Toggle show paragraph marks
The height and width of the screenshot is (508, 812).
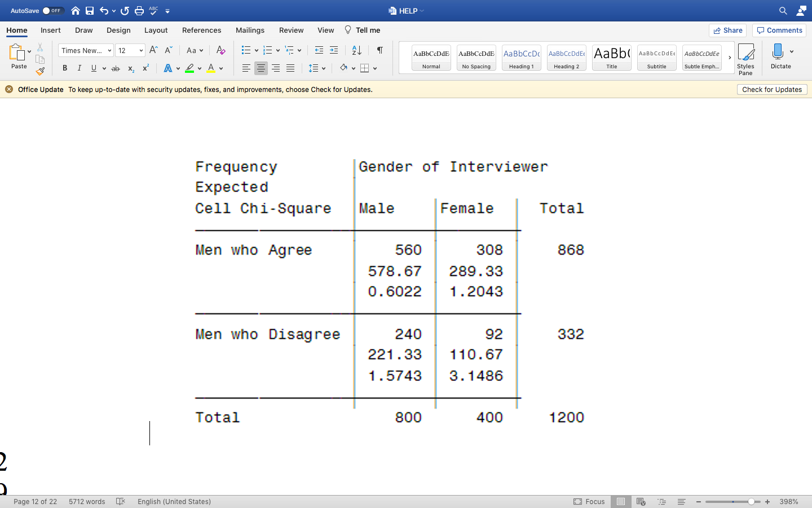[380, 50]
